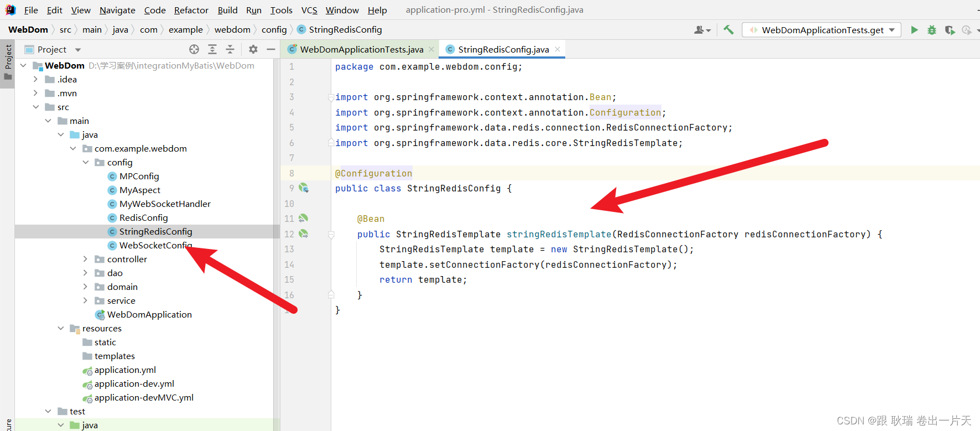Viewport: 980px width, 431px height.
Task: Click the gutter bean icon on line 12
Action: click(x=304, y=234)
